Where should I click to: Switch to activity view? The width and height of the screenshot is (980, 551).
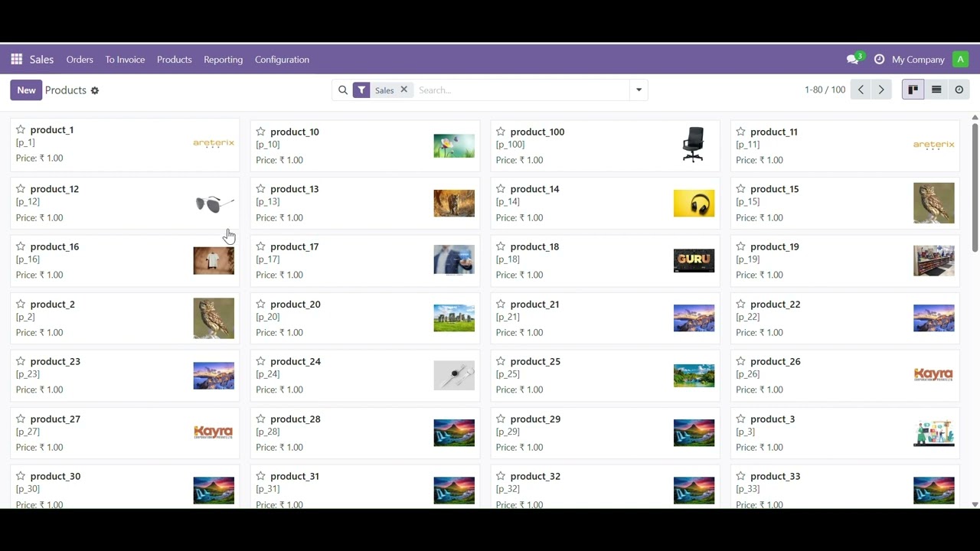point(959,90)
